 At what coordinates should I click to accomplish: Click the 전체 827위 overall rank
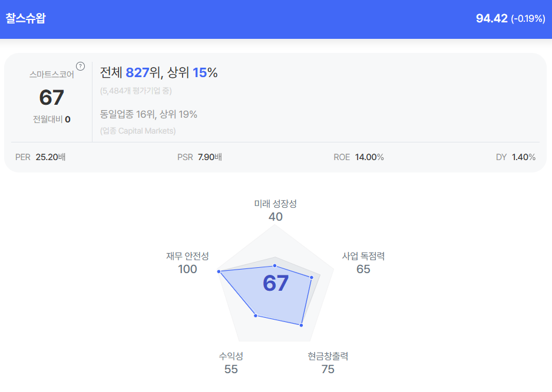[130, 72]
